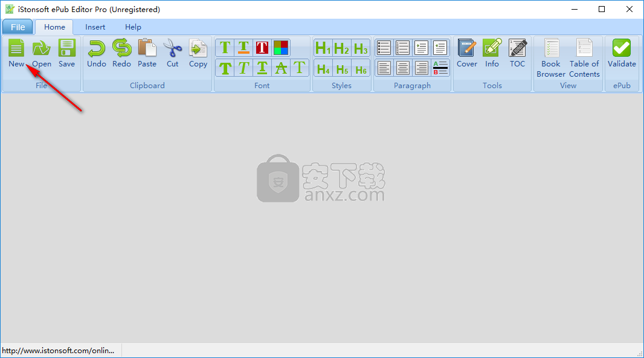Image resolution: width=644 pixels, height=358 pixels.
Task: Maximize the ePub Editor window
Action: pos(602,9)
